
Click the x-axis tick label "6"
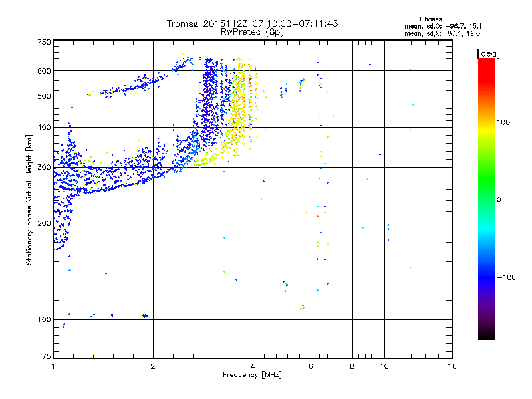click(311, 366)
